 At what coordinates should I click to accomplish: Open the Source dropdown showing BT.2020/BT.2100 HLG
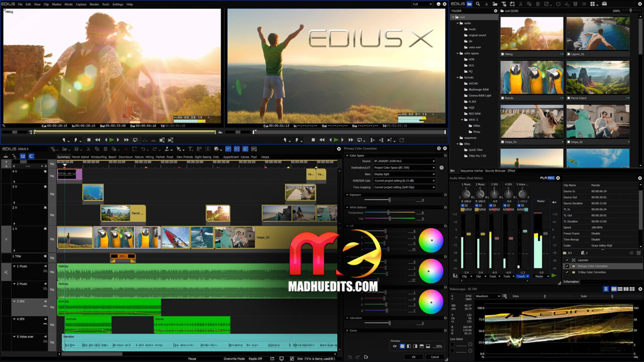point(405,161)
